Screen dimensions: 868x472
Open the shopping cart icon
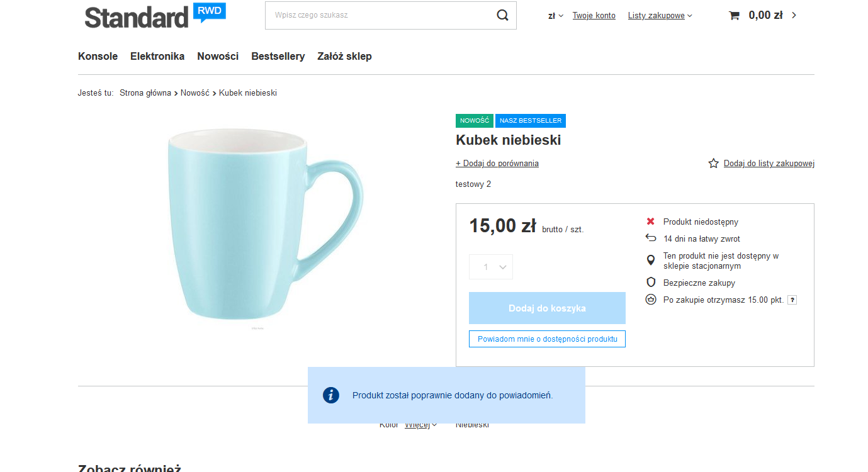(x=734, y=16)
